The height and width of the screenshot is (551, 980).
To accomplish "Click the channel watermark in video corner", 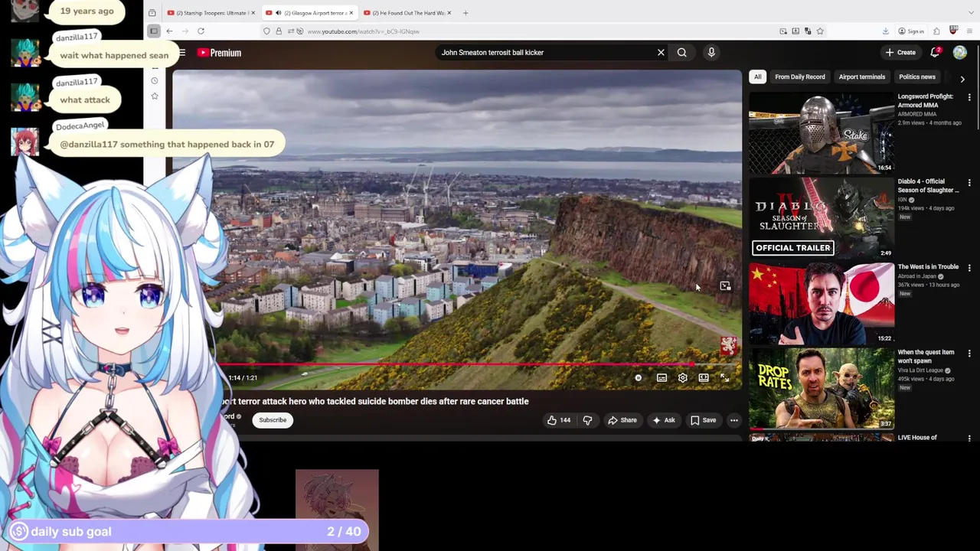I will coord(727,346).
